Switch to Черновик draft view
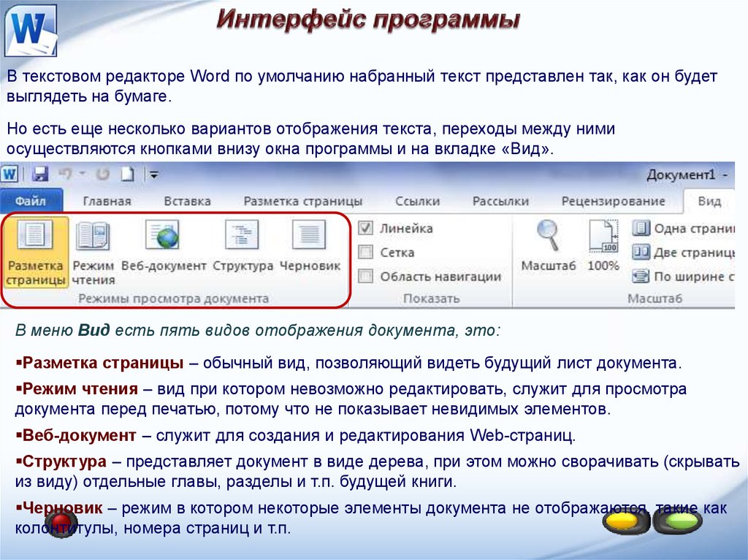The image size is (748, 560). (310, 246)
